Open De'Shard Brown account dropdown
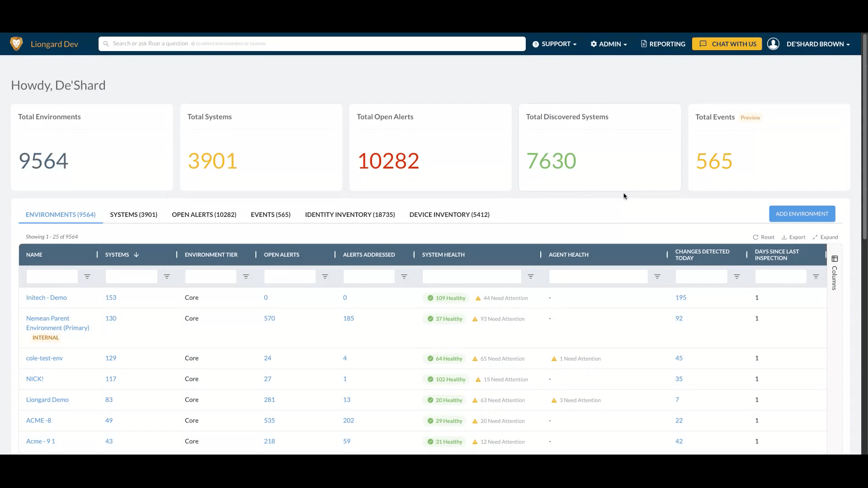This screenshot has width=868, height=488. coord(818,44)
